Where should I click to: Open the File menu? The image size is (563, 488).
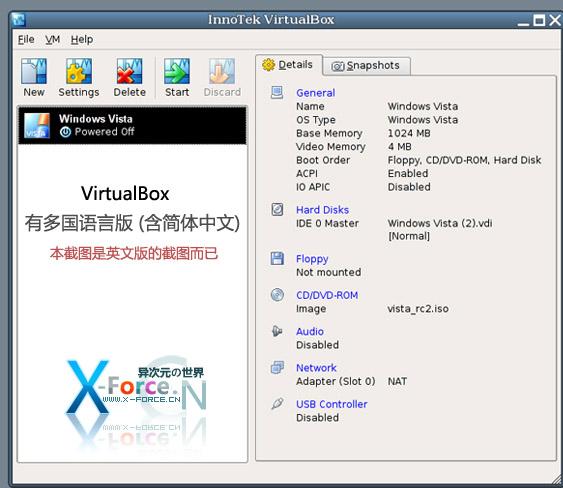point(26,39)
